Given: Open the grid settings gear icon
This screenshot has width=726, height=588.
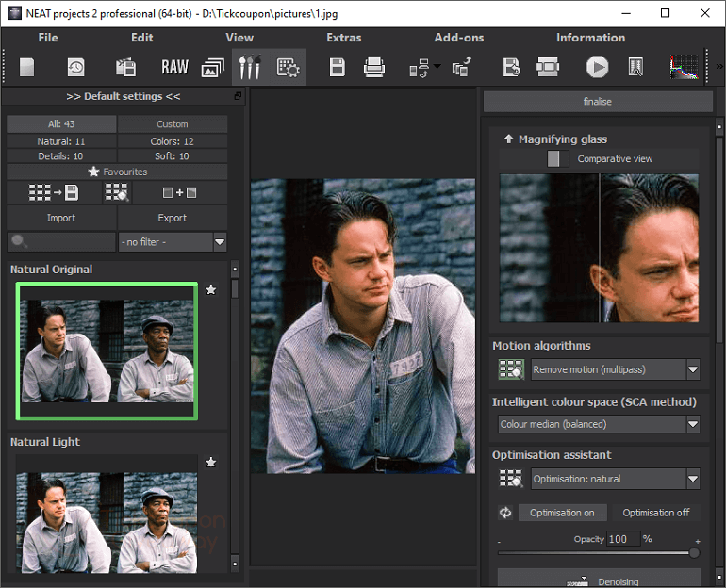Looking at the screenshot, I should (288, 68).
